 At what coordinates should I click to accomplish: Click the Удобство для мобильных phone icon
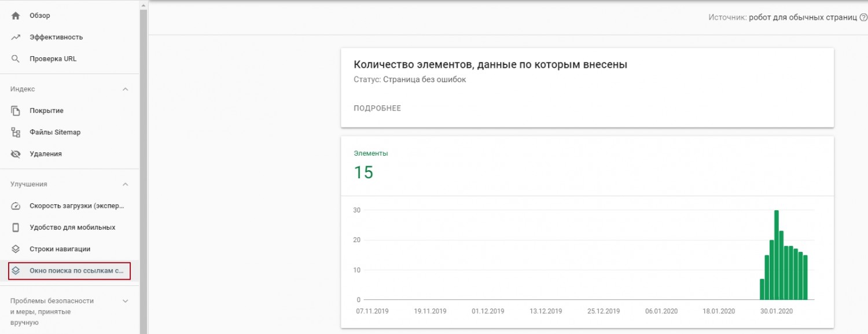[x=16, y=227]
